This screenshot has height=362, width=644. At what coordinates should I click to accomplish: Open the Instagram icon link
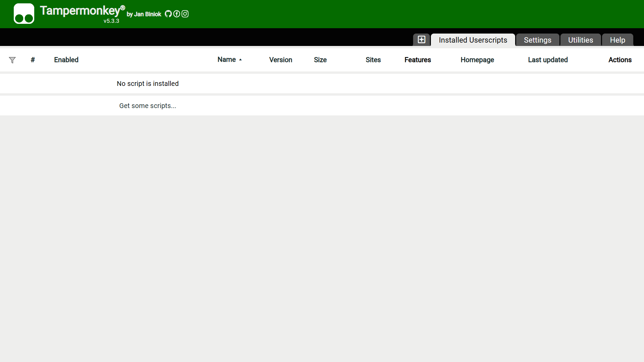pos(185,14)
